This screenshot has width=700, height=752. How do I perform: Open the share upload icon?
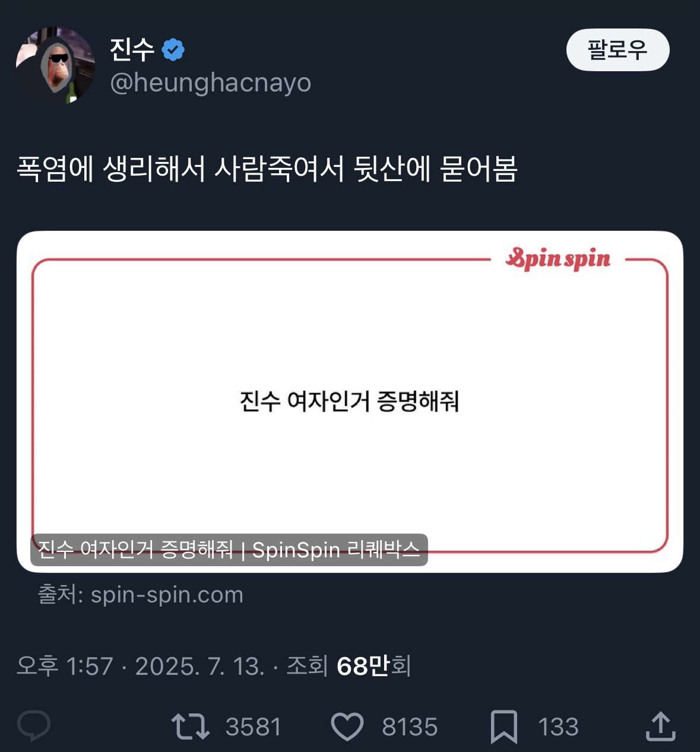point(660,726)
